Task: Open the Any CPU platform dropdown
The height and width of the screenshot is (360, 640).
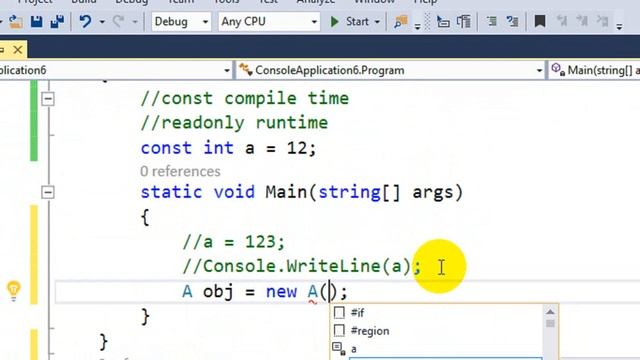Action: click(269, 22)
